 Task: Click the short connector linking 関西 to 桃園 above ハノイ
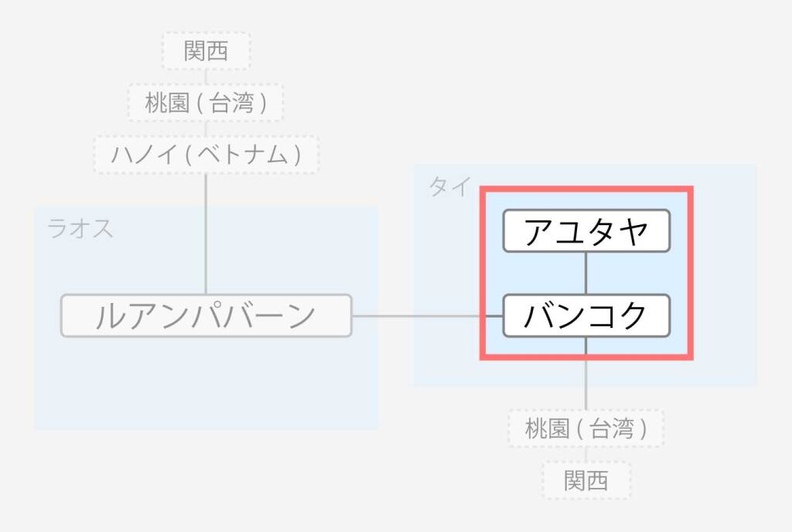(206, 77)
